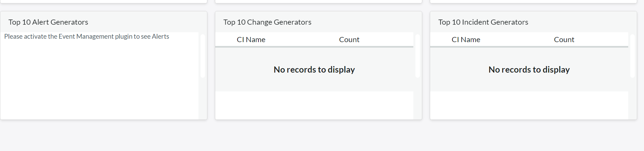Click 'No records to display' in Incident Generators
Viewport: 644px width, 151px height.
pyautogui.click(x=529, y=70)
